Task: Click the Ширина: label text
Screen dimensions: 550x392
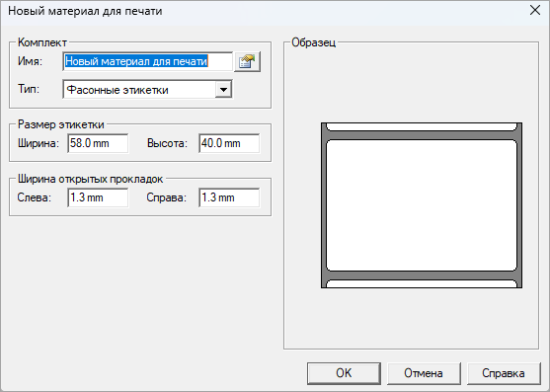Action: coord(39,143)
